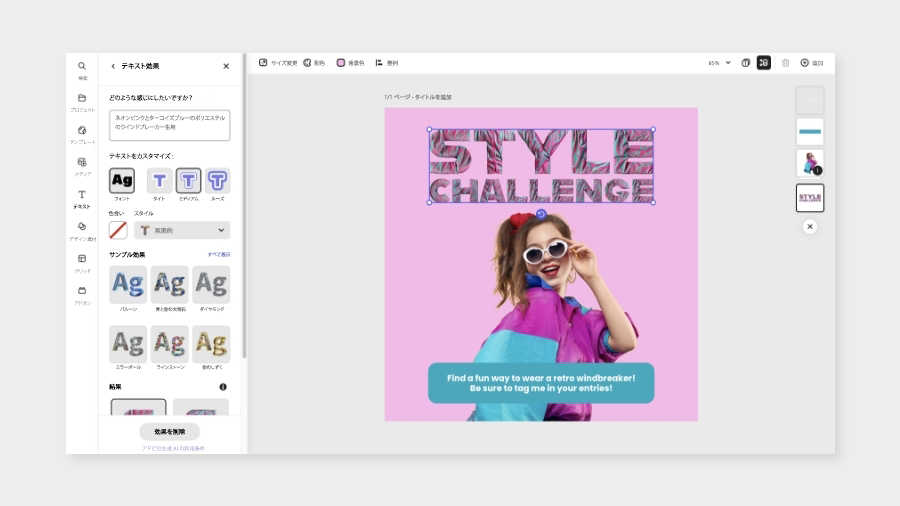Viewport: 900px width, 506px height.
Task: Open the Grid sidebar icon
Action: 82,259
